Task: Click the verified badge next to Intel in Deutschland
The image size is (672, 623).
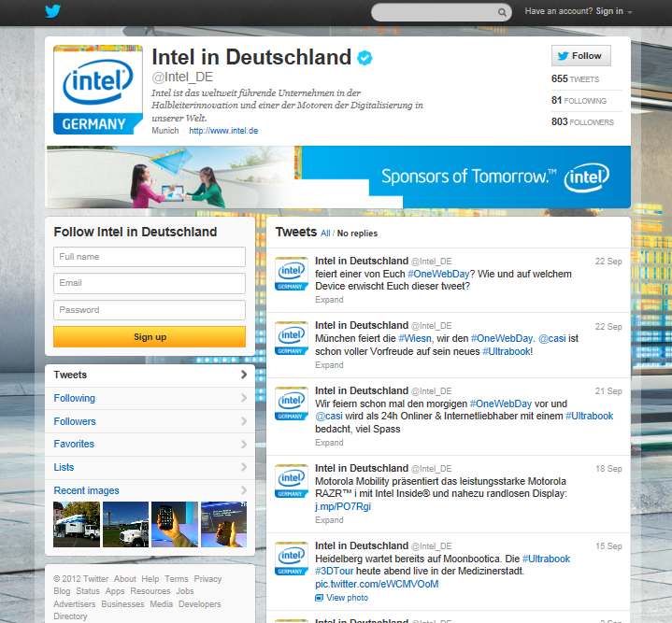Action: pyautogui.click(x=365, y=58)
